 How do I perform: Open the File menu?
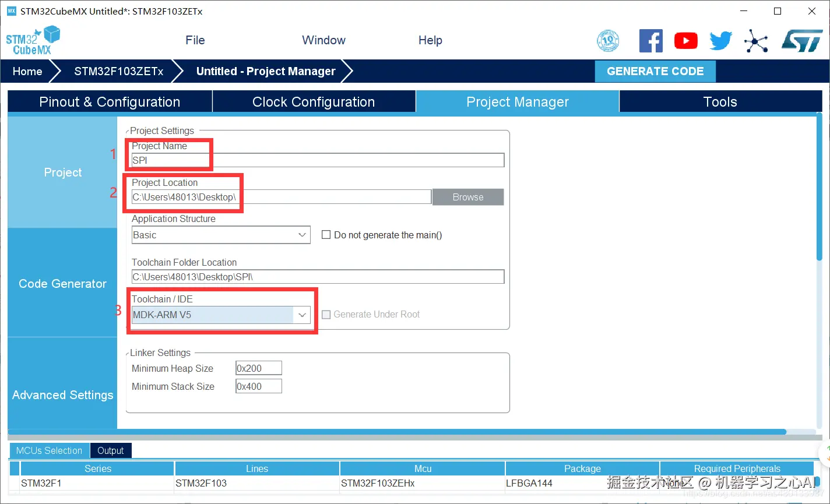195,40
